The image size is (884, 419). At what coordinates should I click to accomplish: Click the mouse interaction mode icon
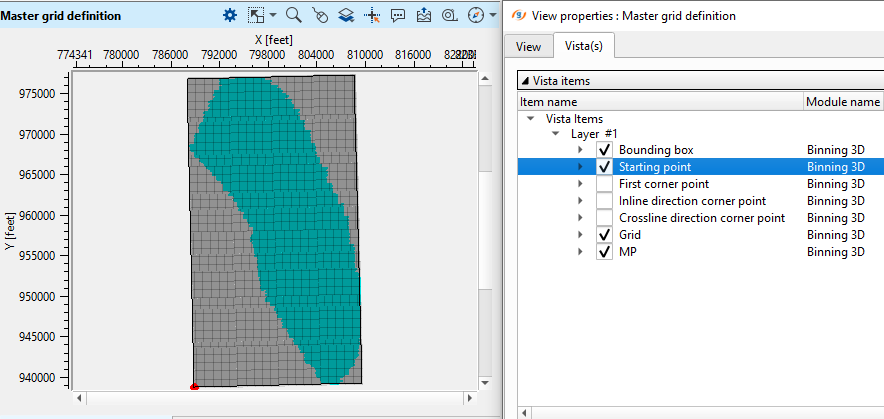pos(320,15)
